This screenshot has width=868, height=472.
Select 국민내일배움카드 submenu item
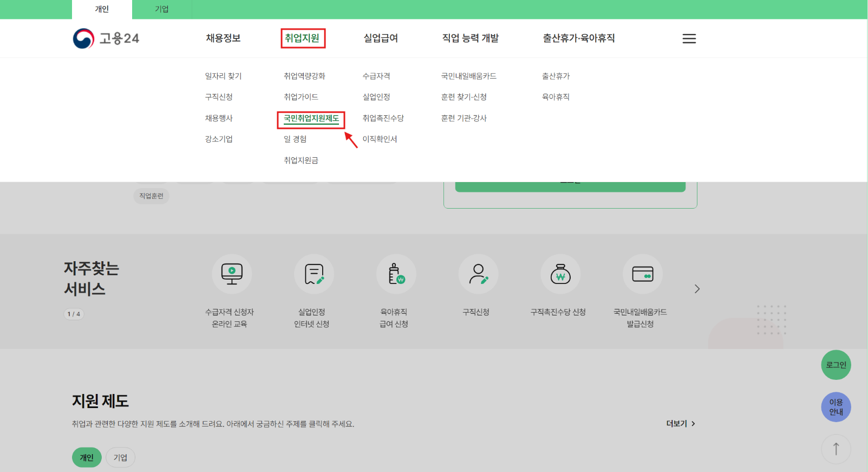[469, 76]
